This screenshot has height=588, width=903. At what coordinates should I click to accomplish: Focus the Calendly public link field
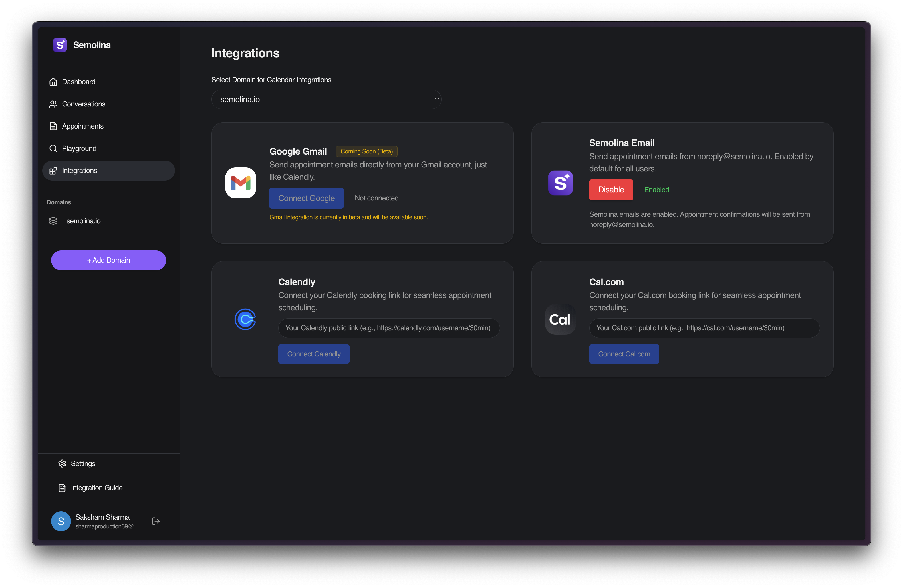(389, 328)
